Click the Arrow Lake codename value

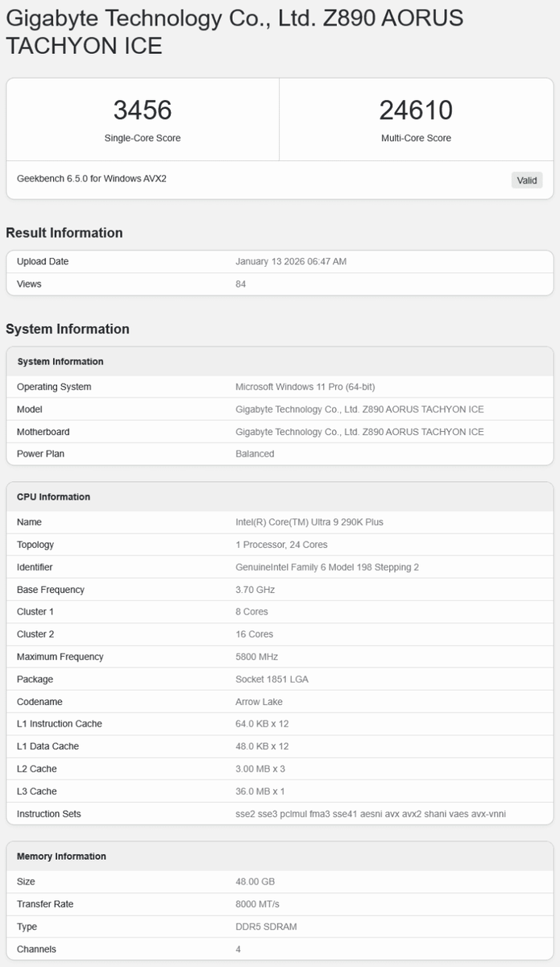click(259, 702)
